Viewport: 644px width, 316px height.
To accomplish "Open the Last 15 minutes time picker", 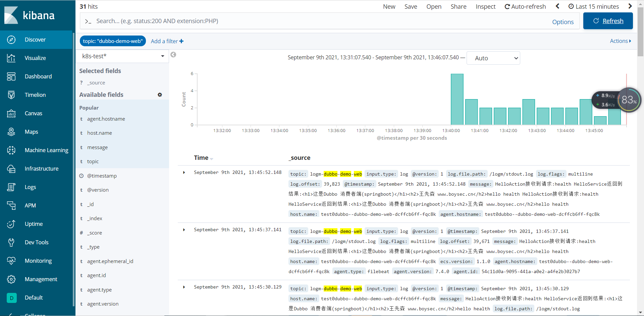I will click(594, 6).
